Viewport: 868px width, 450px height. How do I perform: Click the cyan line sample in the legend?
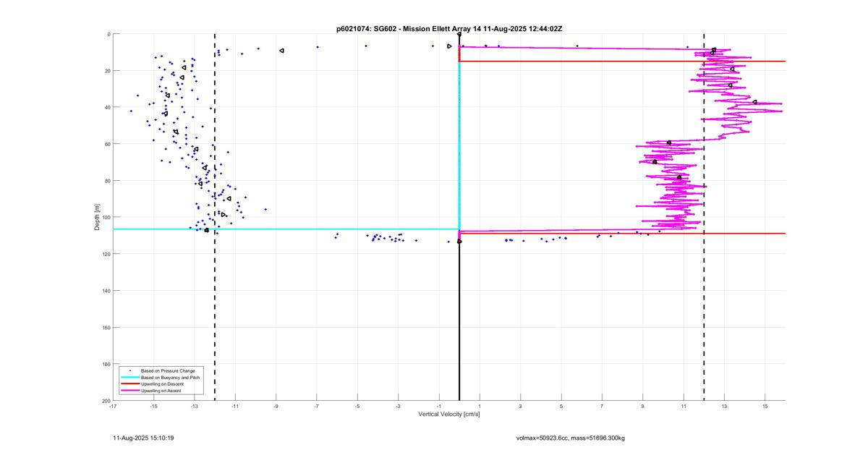[130, 377]
